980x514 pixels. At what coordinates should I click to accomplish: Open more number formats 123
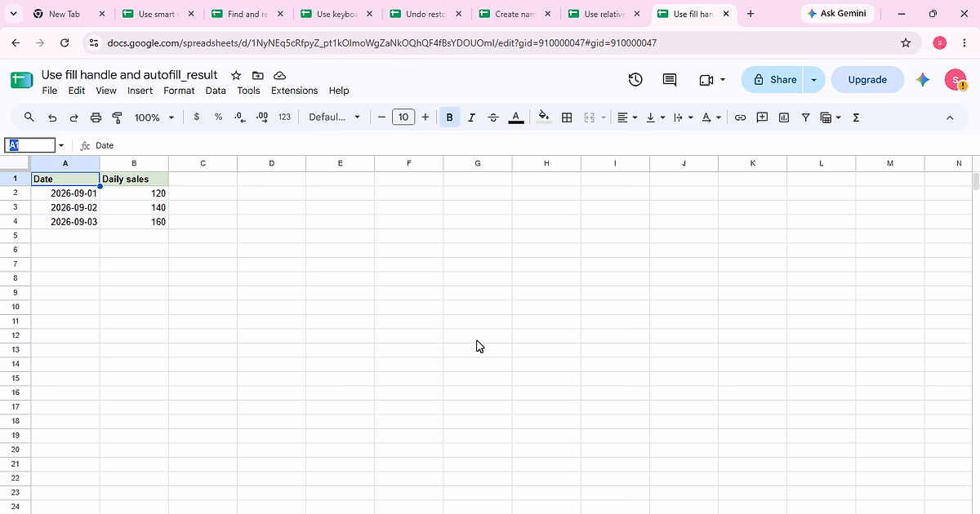click(284, 117)
